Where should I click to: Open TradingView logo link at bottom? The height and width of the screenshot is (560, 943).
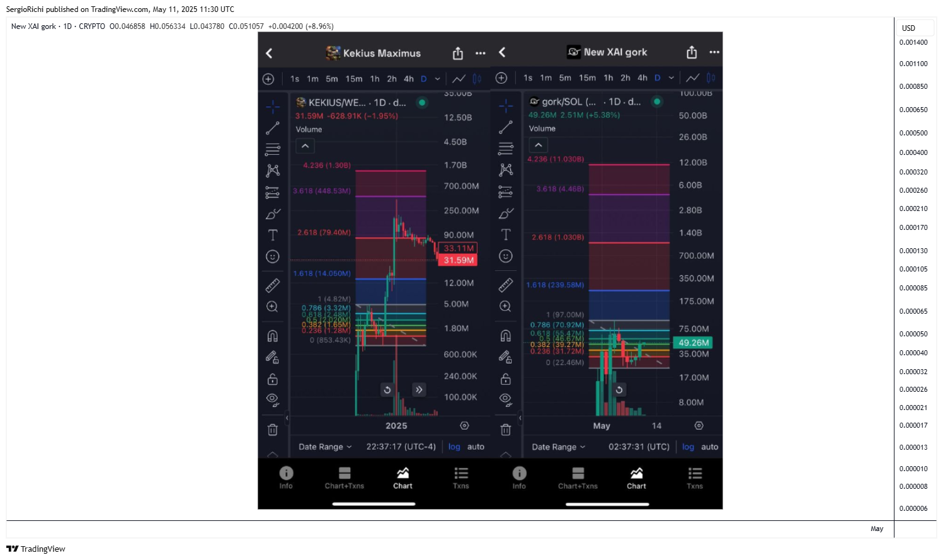[36, 549]
